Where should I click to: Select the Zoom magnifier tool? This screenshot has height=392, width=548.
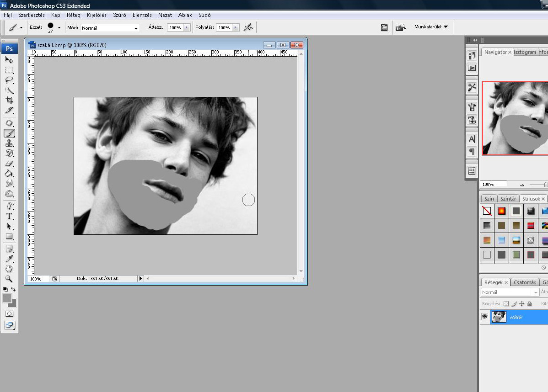pos(9,279)
